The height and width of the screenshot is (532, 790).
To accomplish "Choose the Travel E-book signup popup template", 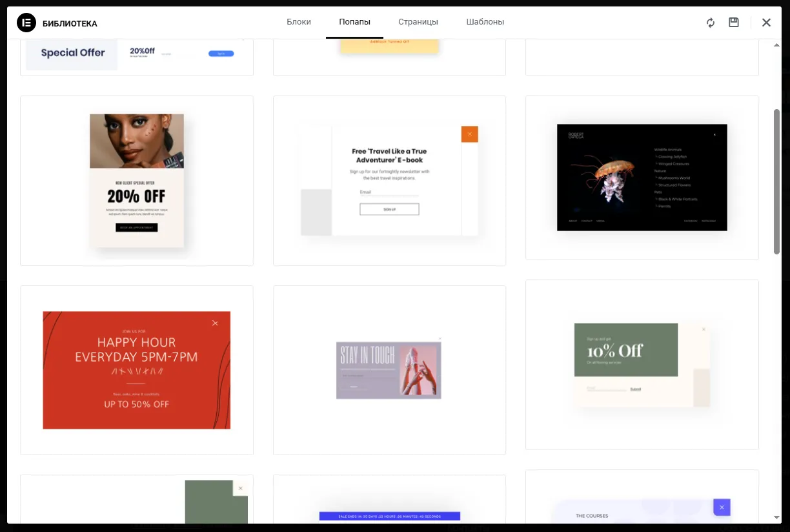I will point(389,181).
